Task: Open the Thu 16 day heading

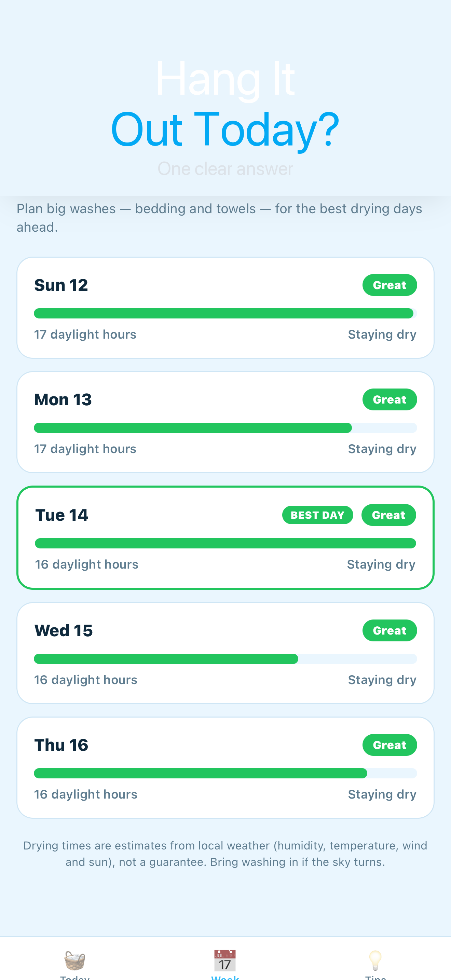Action: [61, 745]
